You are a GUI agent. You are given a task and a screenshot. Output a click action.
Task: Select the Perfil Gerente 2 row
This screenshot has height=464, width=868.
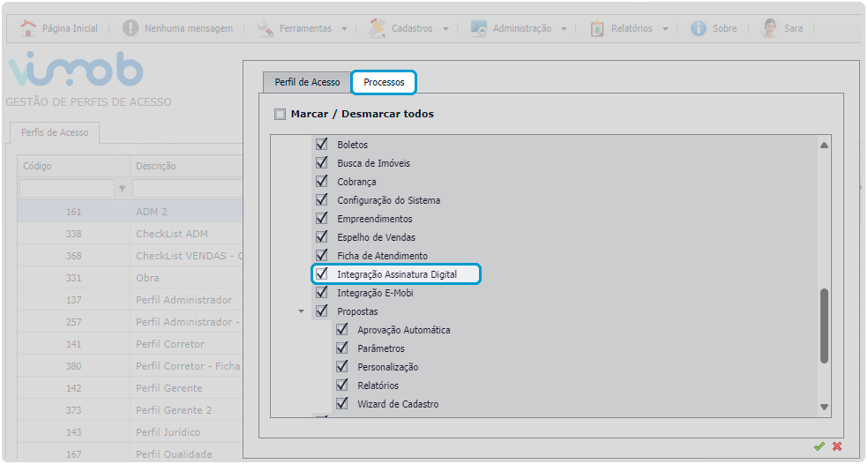pyautogui.click(x=130, y=410)
